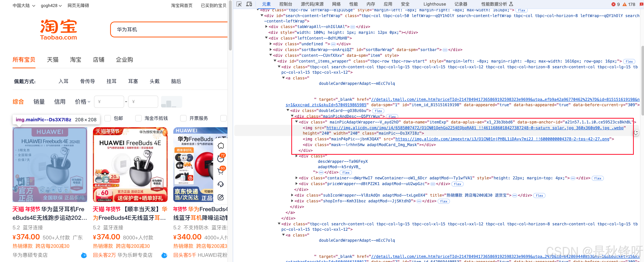Click the search box containing 华为耳机
644x262 pixels.
tap(169, 29)
